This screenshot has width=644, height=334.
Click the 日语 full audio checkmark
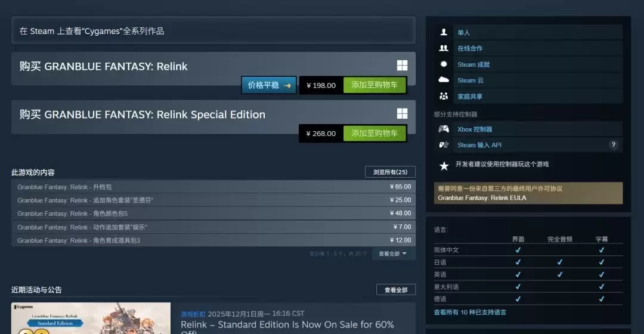559,262
